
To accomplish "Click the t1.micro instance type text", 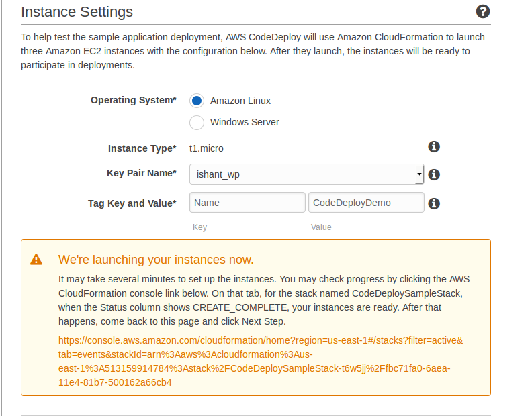I will click(x=206, y=148).
